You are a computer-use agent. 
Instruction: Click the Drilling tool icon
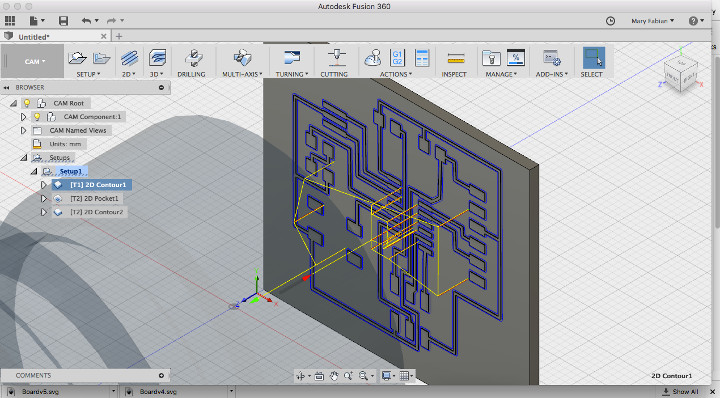(x=193, y=58)
